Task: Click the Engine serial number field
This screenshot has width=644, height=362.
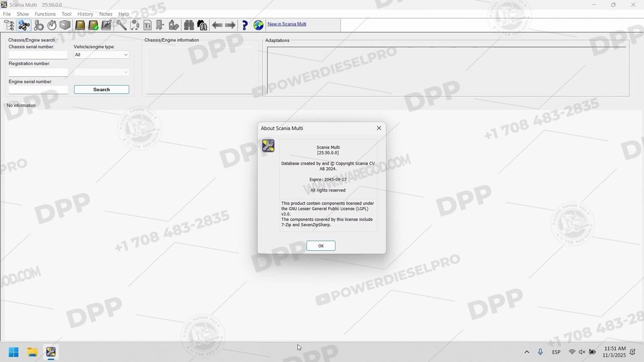Action: pos(38,89)
